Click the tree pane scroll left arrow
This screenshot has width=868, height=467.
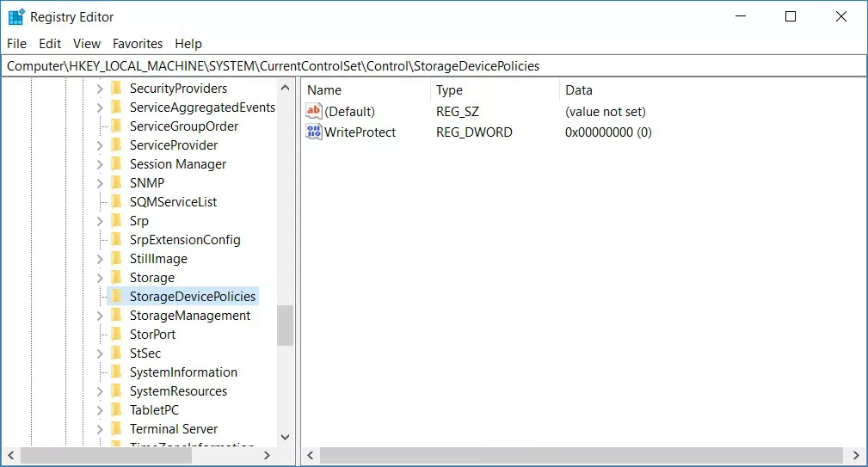10,455
